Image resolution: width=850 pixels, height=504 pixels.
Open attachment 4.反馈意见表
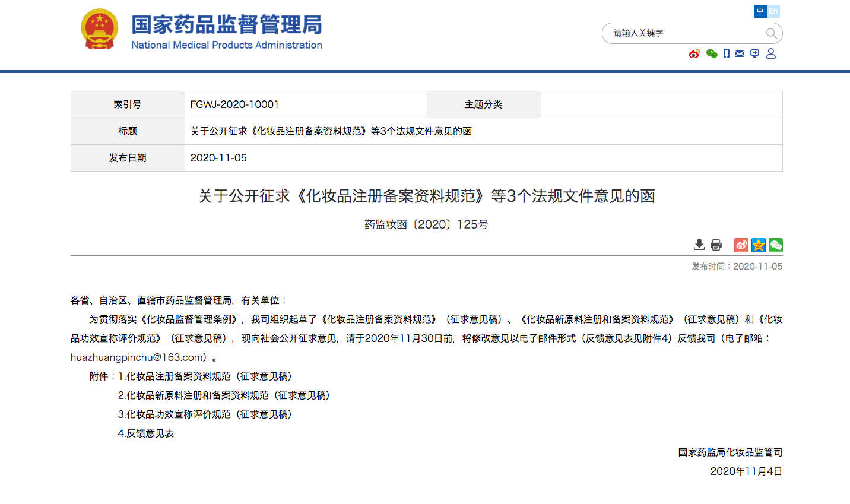click(146, 433)
